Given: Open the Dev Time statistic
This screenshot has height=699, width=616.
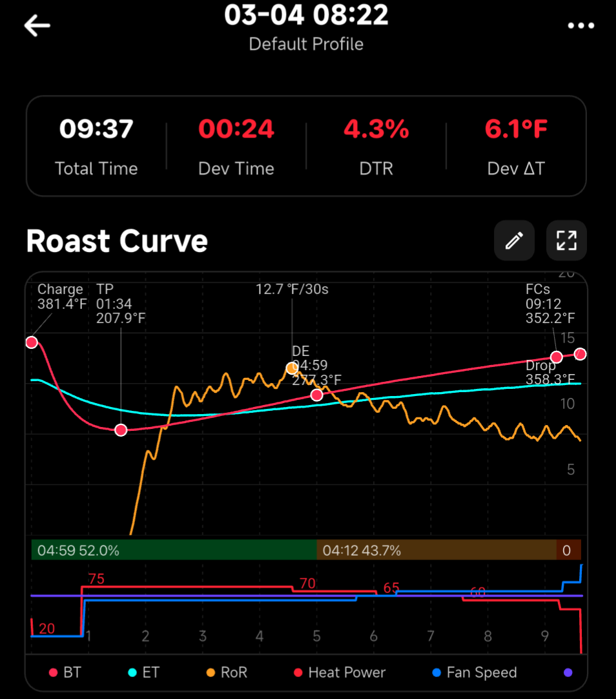Looking at the screenshot, I should click(236, 145).
